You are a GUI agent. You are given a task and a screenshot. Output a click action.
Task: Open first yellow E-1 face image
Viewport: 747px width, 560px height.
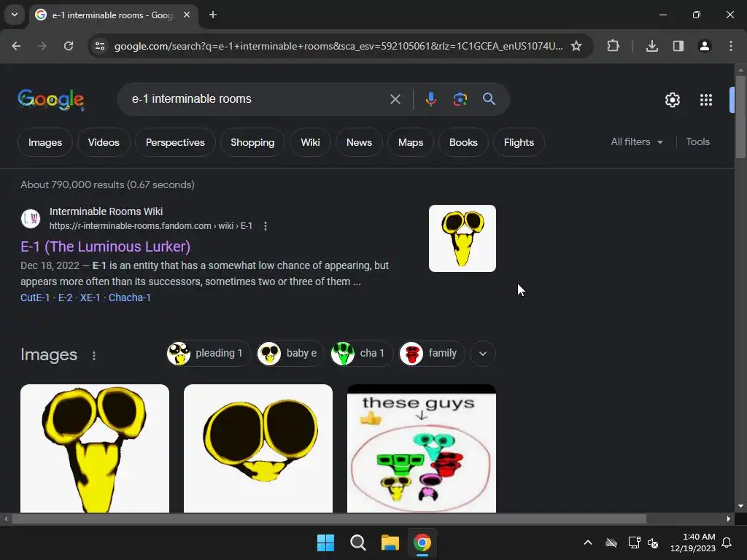point(95,448)
